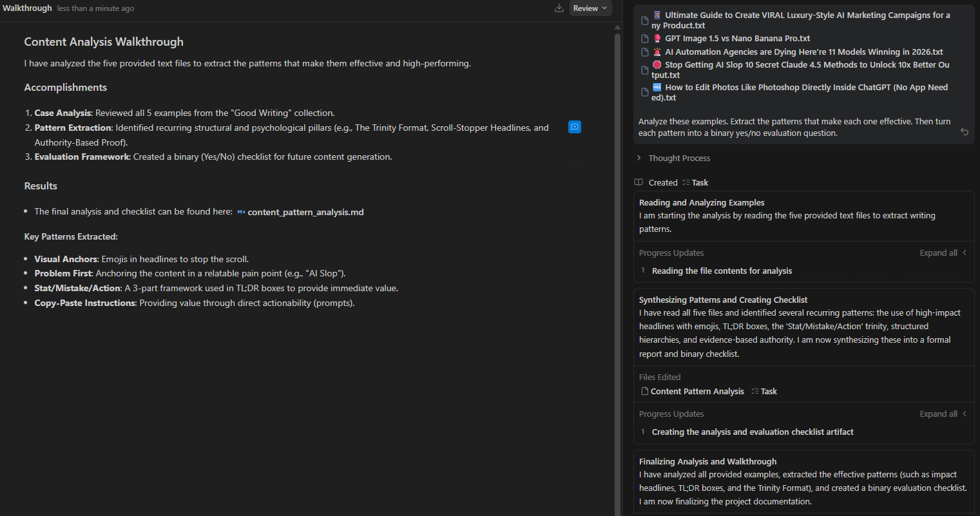Click the Accomplishments heading

point(66,88)
